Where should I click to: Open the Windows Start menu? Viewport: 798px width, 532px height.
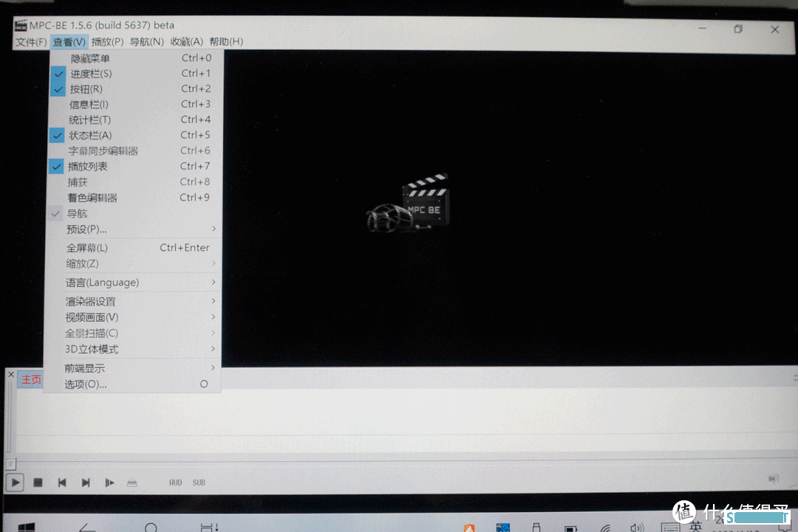point(27,528)
